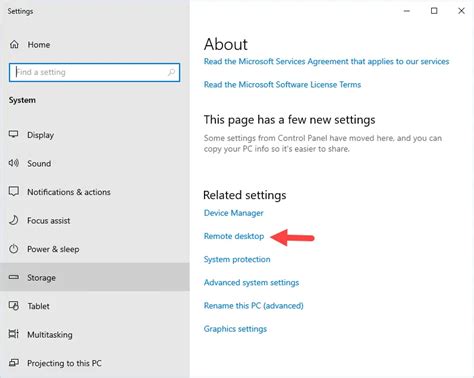
Task: Open Projecting to this PC label
Action: (x=64, y=363)
